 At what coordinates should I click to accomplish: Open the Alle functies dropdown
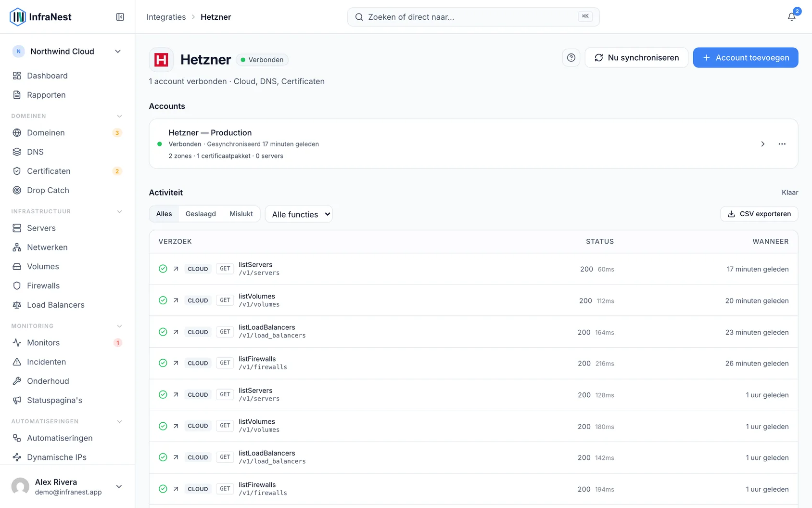[299, 214]
